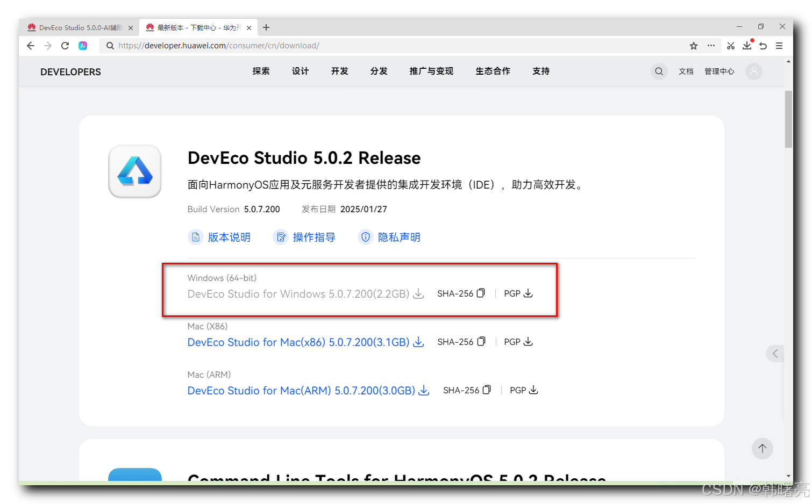Open the browser downloads icon
Viewport: 812px width, 504px height.
(747, 46)
